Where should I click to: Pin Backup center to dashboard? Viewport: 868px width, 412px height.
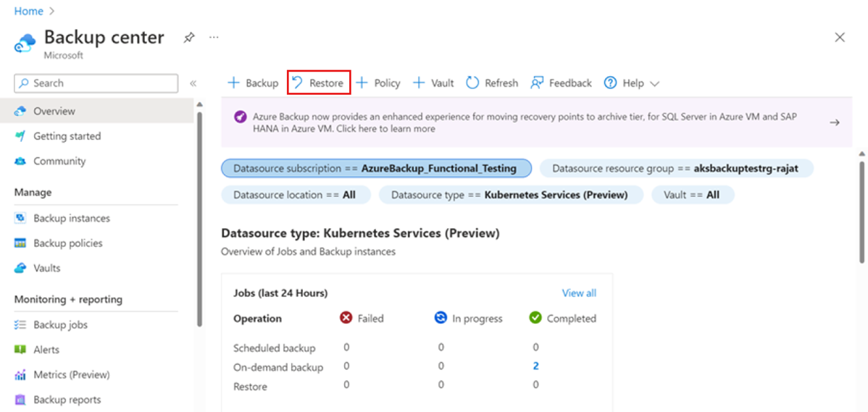point(188,38)
